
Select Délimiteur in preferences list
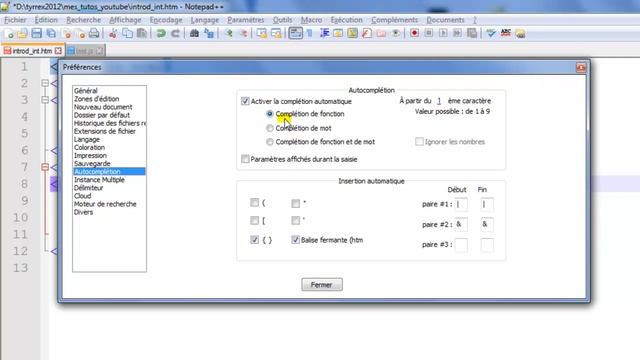click(x=89, y=188)
